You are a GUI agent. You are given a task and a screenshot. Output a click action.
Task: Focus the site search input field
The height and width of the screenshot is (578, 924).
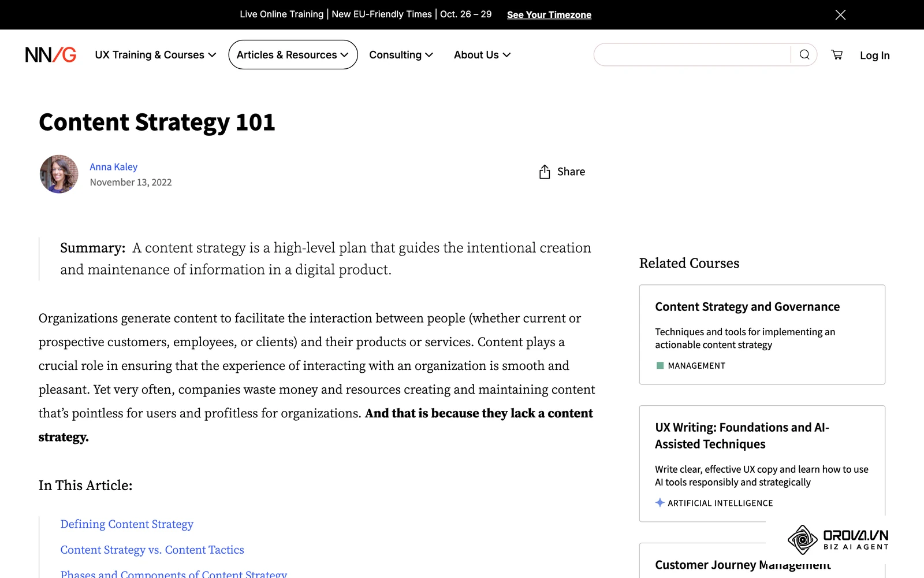692,55
